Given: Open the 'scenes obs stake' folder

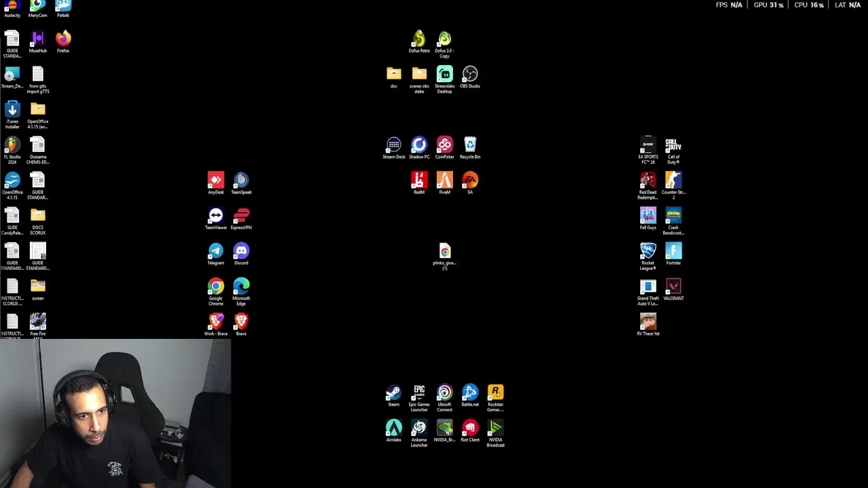Looking at the screenshot, I should pos(419,80).
